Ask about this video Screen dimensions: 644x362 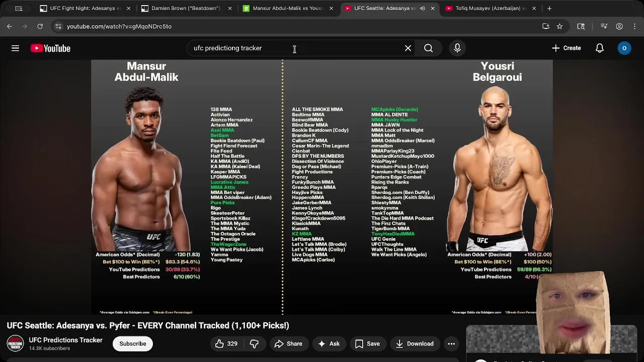329,344
